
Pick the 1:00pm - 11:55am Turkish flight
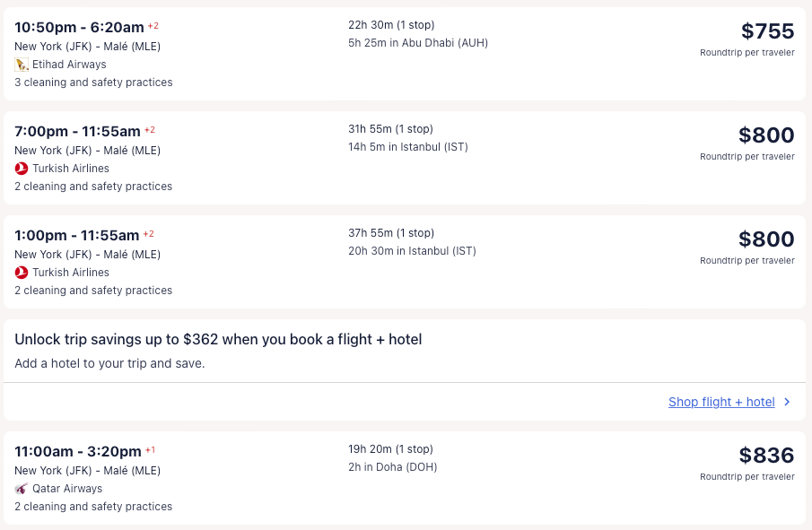[x=77, y=235]
